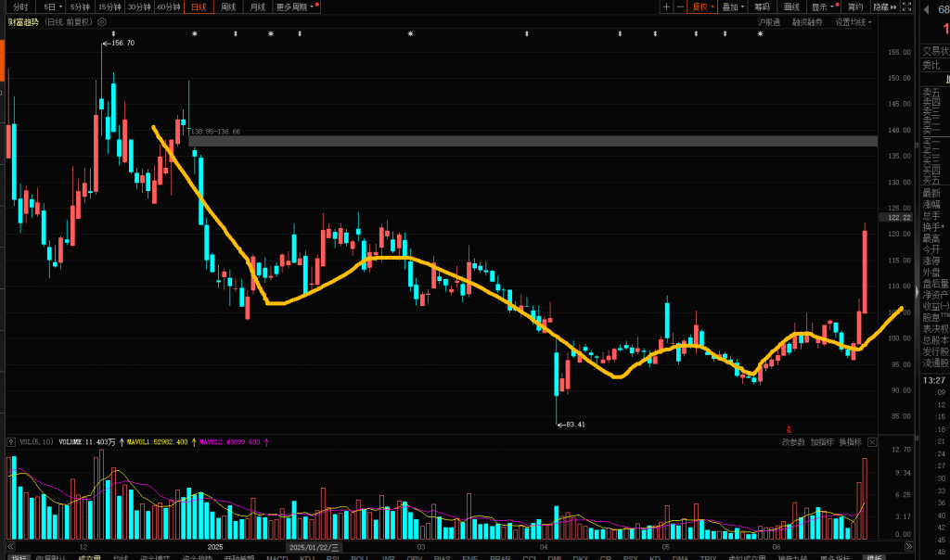
Task: Select the BIAS indicator tab
Action: 443,557
